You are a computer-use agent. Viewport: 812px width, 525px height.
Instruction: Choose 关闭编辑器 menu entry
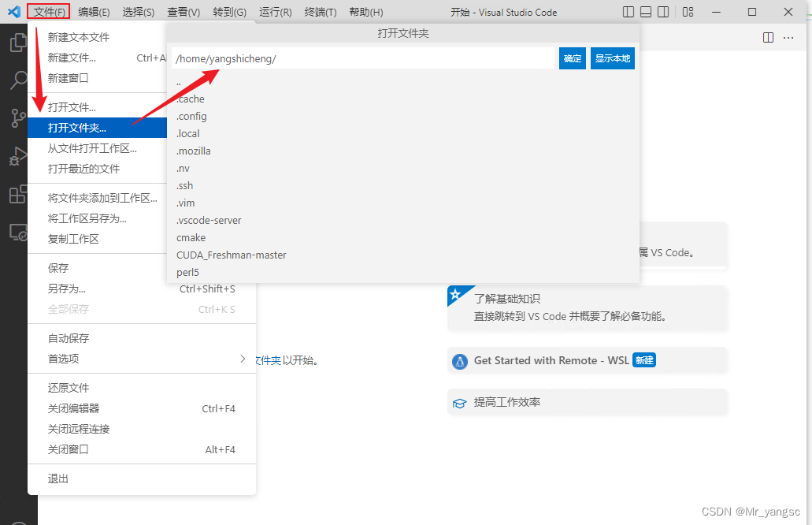coord(142,408)
